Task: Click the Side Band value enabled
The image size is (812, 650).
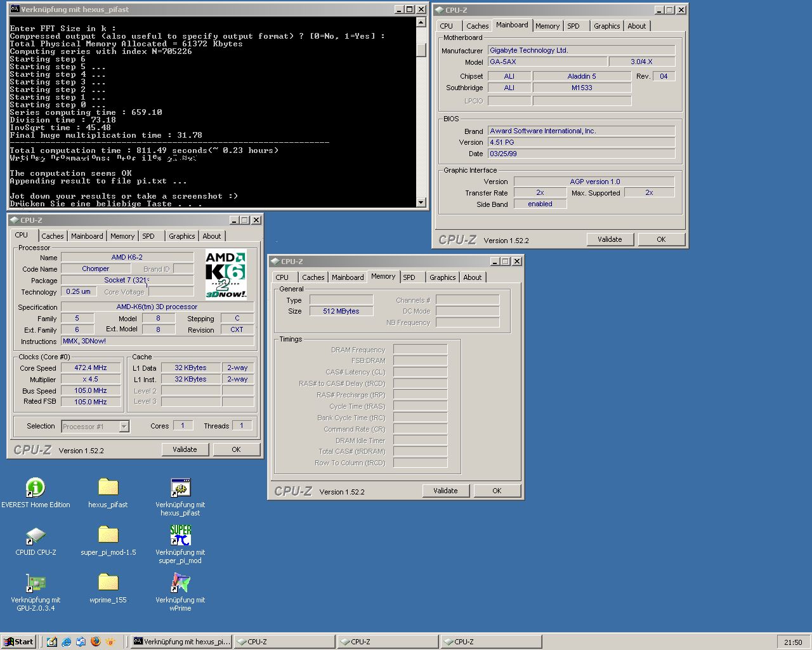Action: [x=540, y=204]
